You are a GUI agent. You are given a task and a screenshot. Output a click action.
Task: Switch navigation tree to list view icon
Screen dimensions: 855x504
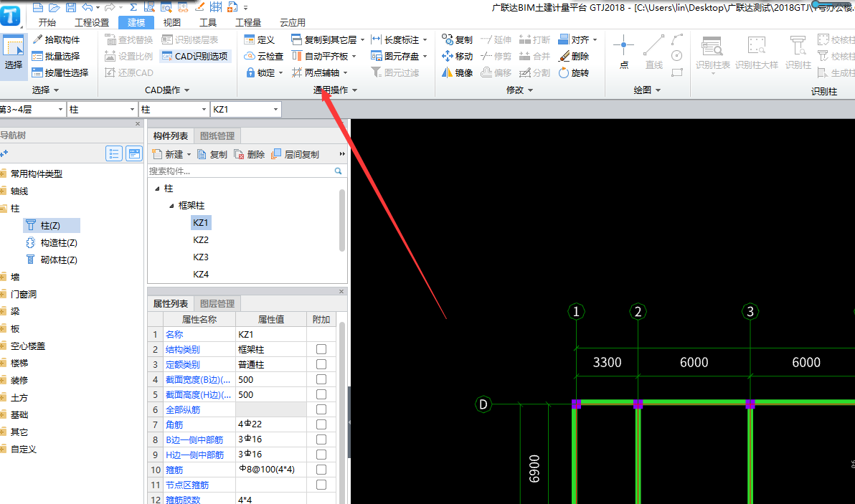pos(114,153)
